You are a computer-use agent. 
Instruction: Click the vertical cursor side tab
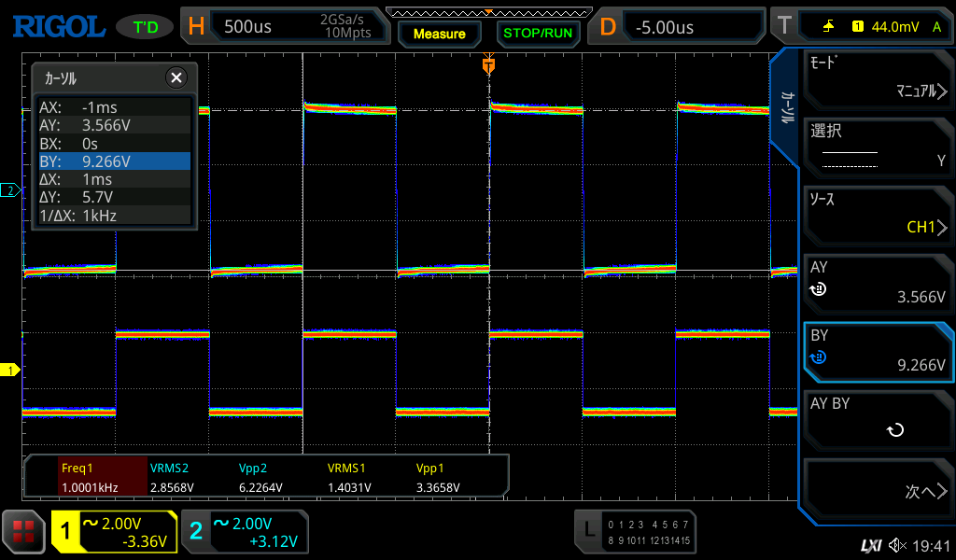pos(787,107)
